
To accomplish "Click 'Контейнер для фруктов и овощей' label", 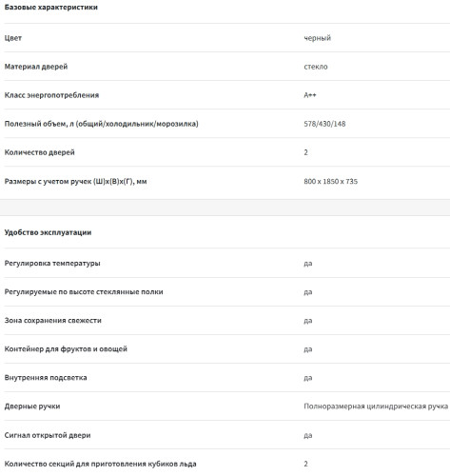I will tap(66, 349).
